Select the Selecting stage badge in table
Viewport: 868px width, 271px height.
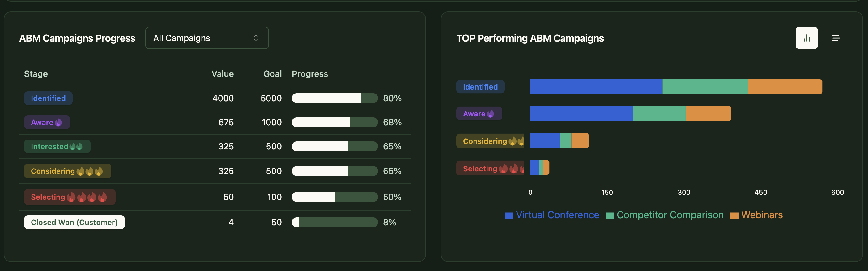pos(70,197)
